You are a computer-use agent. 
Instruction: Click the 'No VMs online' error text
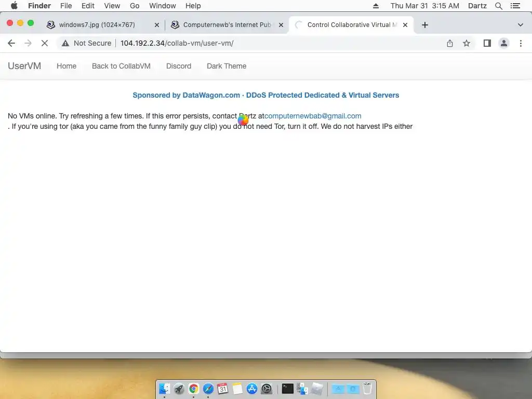pyautogui.click(x=31, y=116)
